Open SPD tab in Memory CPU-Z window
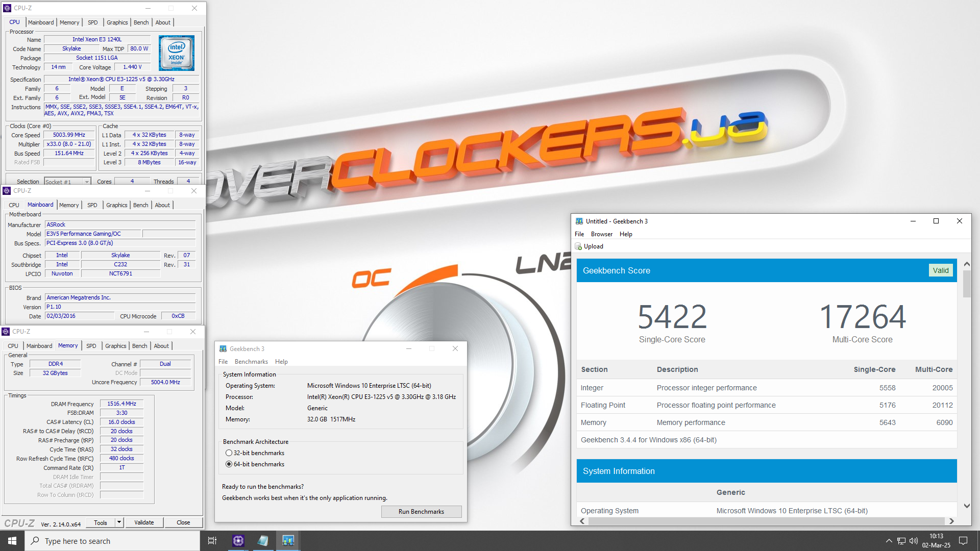Screen dimensions: 980x551 [x=91, y=346]
